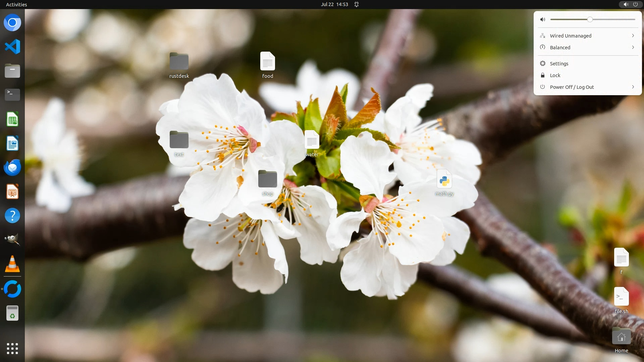Select the rustdesk folder on the desktop
The height and width of the screenshot is (362, 644).
tap(179, 65)
